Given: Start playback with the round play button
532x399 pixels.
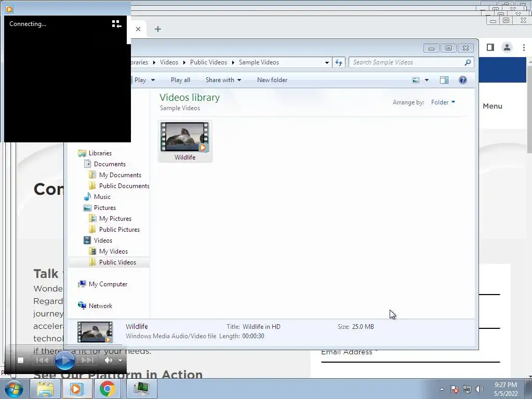Looking at the screenshot, I should [64, 361].
